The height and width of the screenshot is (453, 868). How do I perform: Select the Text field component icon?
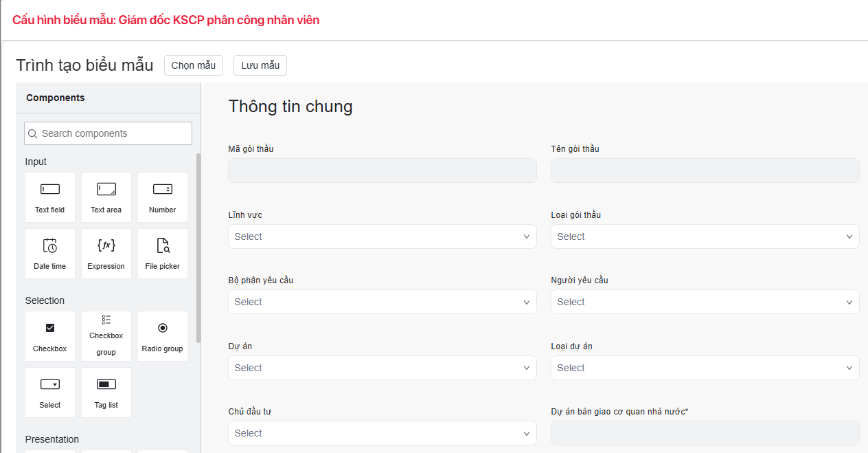[x=50, y=190]
